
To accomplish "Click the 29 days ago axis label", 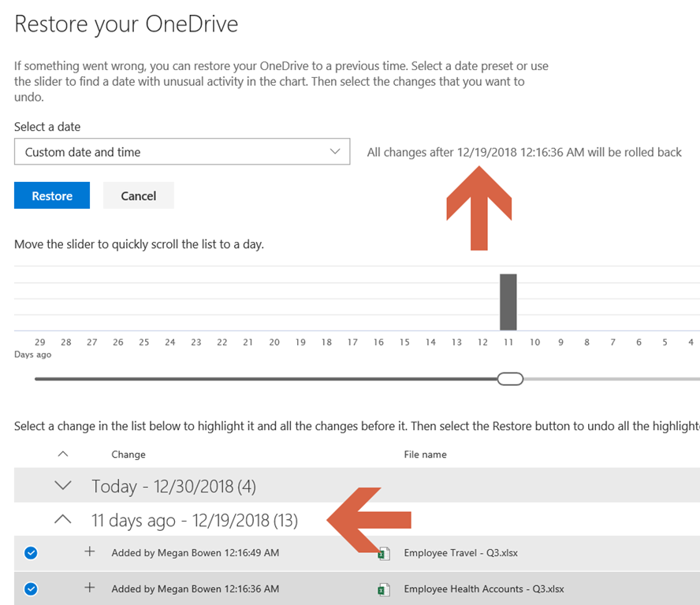I will 39,342.
